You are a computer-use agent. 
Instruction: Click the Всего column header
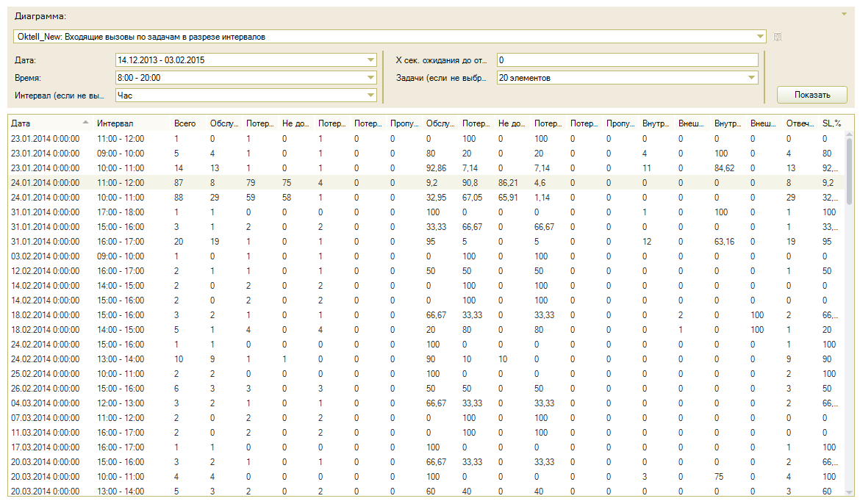[184, 123]
